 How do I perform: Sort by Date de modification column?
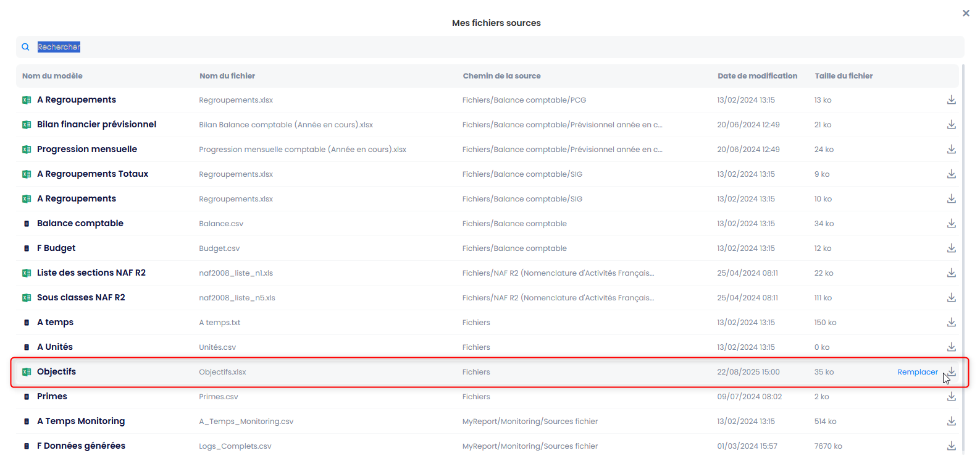(x=757, y=76)
